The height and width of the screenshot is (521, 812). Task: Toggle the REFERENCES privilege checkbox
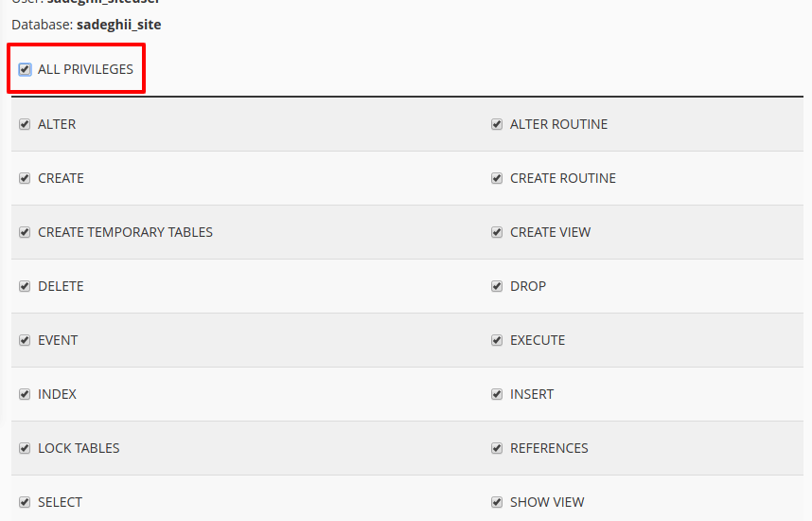[497, 448]
